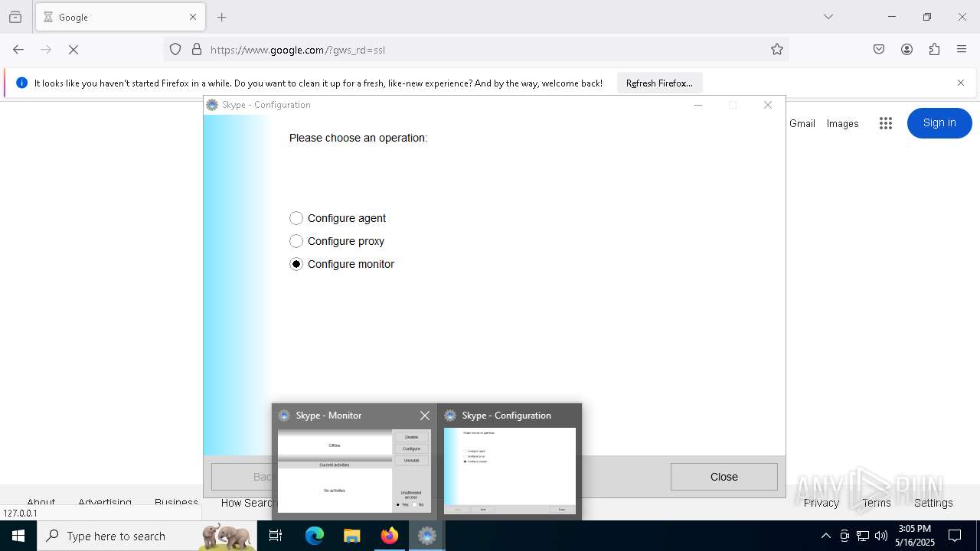
Task: Open File Explorer from taskbar
Action: click(x=351, y=536)
